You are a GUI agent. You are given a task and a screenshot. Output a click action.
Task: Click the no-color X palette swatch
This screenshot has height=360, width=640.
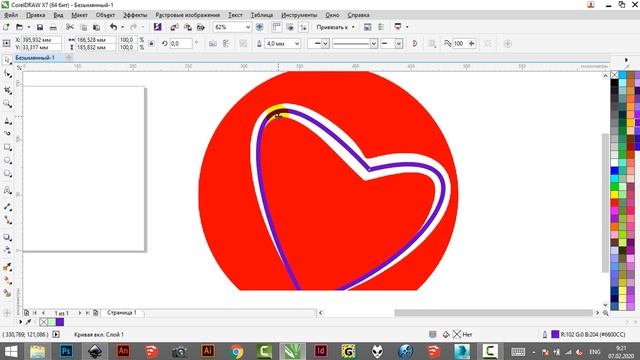coord(614,75)
